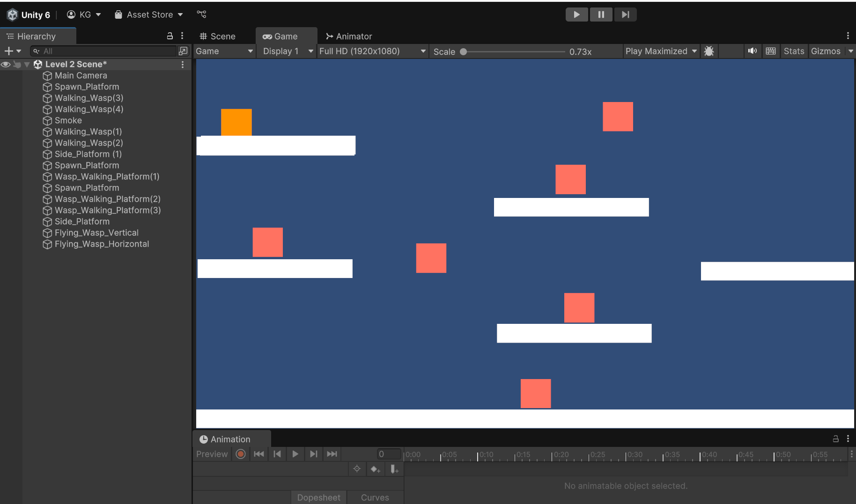Click the Add event icon in Animation
The width and height of the screenshot is (856, 504).
click(x=394, y=469)
